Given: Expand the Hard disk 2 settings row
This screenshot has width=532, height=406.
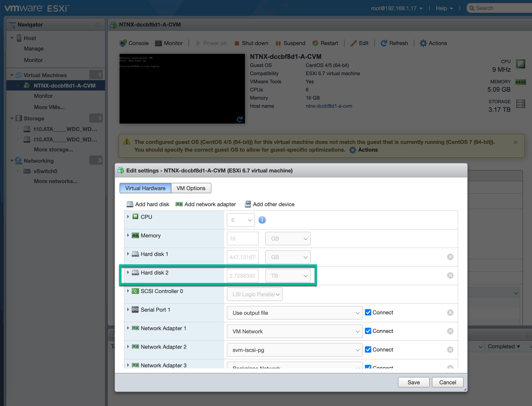Looking at the screenshot, I should click(128, 273).
